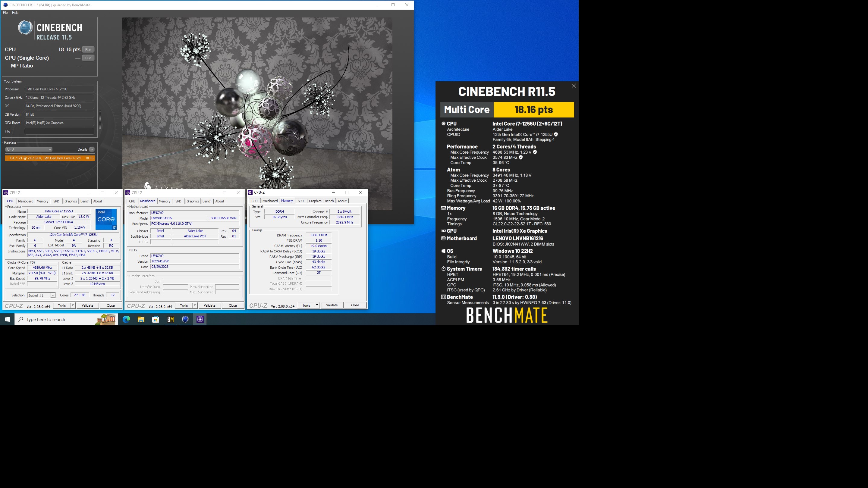Click Cinebench title bar app icon
Viewport: 868px width, 488px height.
pyautogui.click(x=5, y=5)
